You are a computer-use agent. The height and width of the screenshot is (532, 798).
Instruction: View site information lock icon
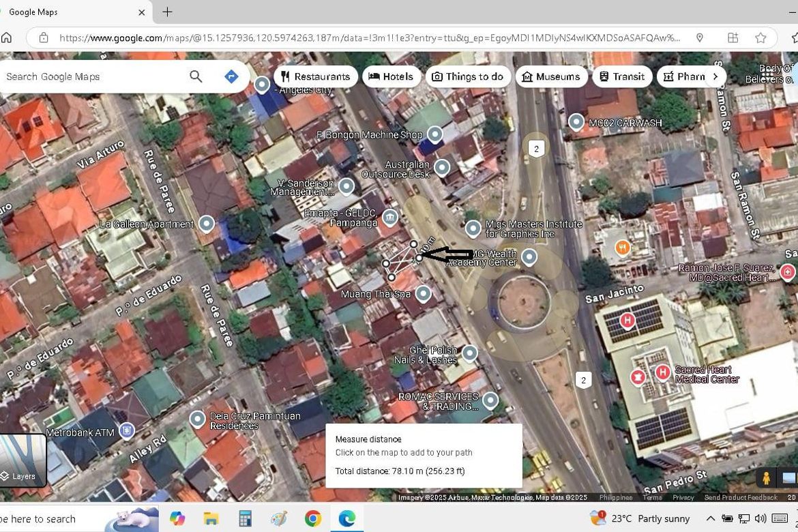click(x=43, y=38)
